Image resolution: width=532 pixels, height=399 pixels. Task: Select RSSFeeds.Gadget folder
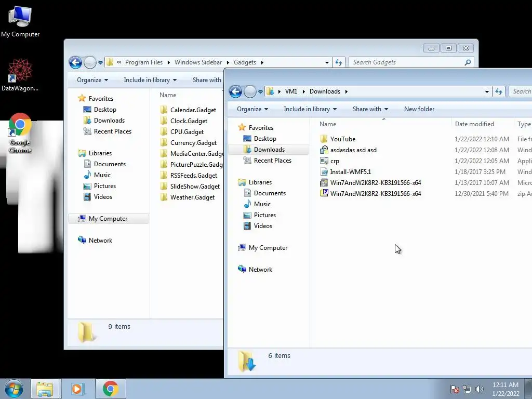(193, 176)
